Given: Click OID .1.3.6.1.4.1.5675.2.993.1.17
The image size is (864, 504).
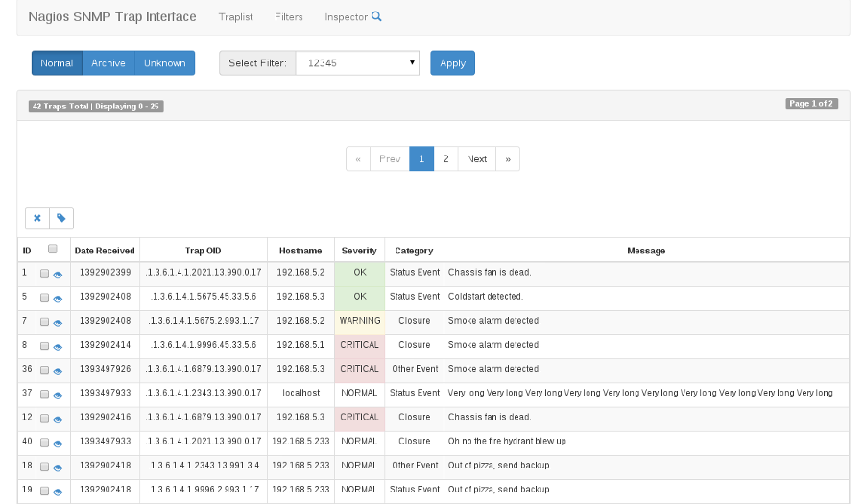Looking at the screenshot, I should (204, 321).
